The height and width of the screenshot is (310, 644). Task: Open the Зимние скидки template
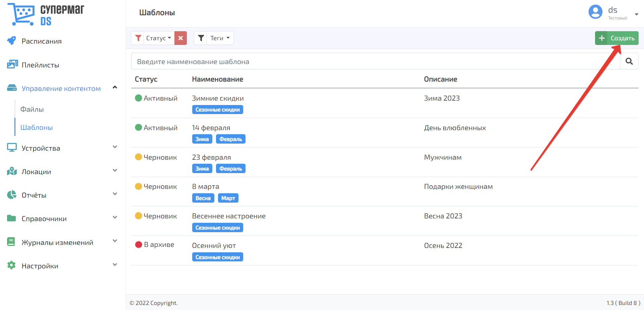click(x=218, y=98)
